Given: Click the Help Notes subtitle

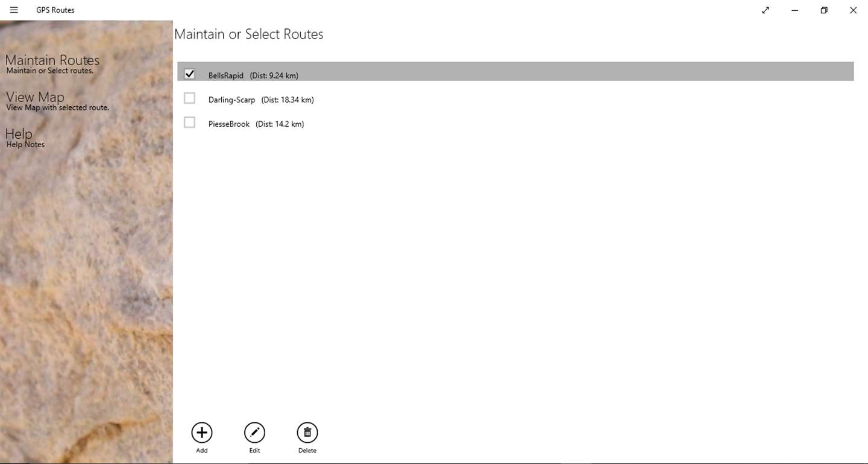Looking at the screenshot, I should click(x=25, y=144).
